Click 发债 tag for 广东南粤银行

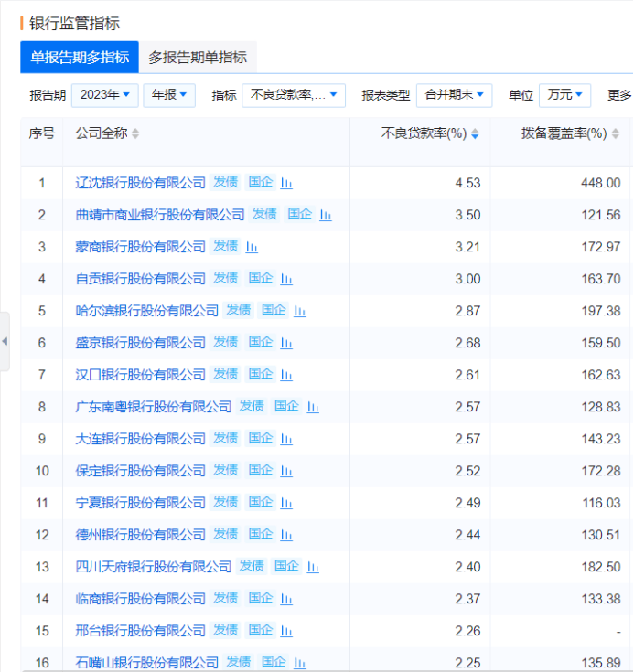[252, 406]
